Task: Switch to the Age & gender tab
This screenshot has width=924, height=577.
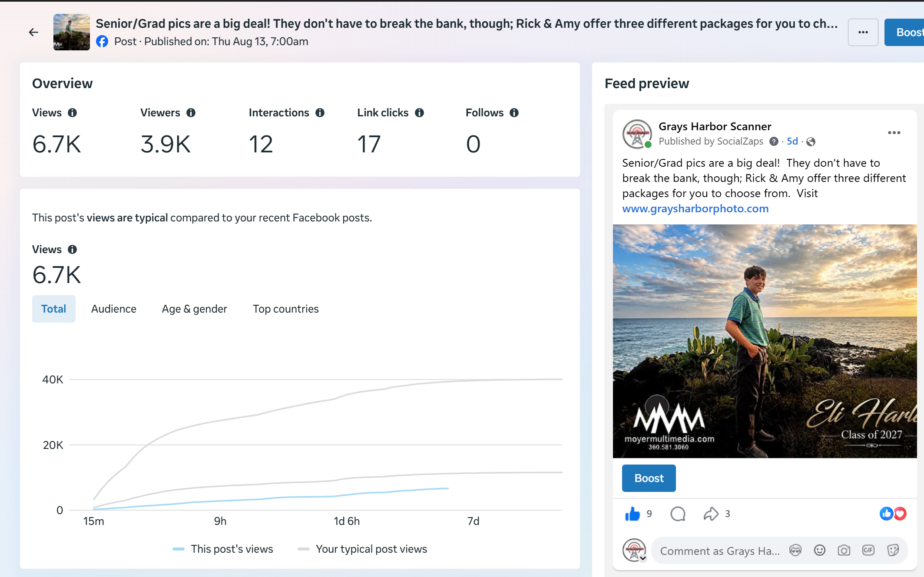Action: pyautogui.click(x=195, y=309)
